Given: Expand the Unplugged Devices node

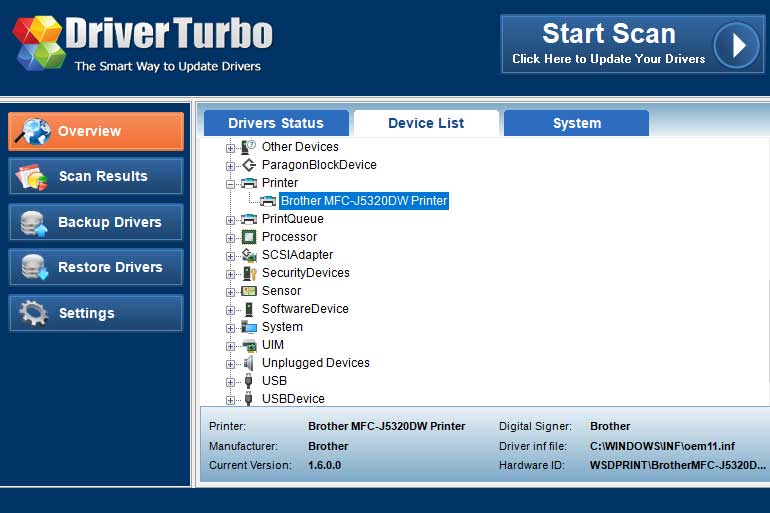Looking at the screenshot, I should click(230, 364).
